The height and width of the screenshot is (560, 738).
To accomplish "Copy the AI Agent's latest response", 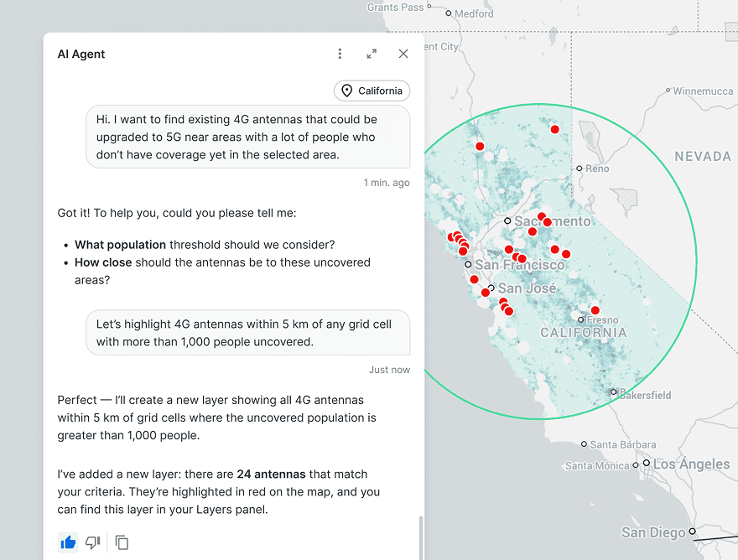I will coord(122,542).
